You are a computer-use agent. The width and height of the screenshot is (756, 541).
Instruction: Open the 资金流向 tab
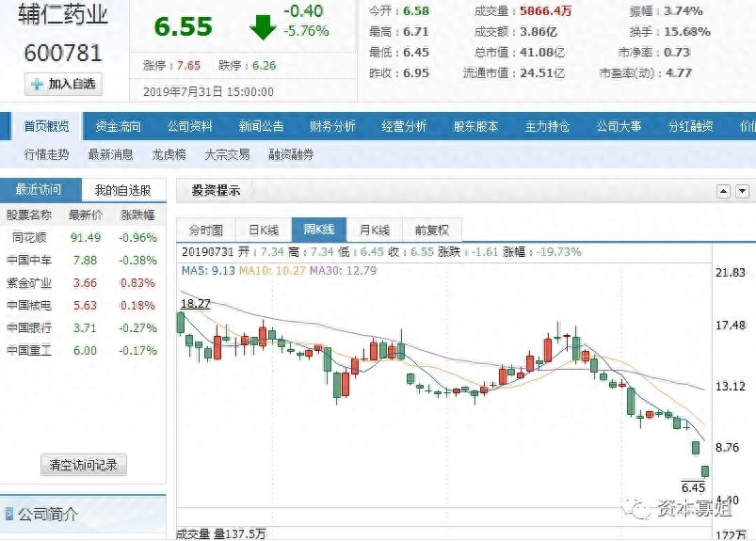[x=118, y=126]
